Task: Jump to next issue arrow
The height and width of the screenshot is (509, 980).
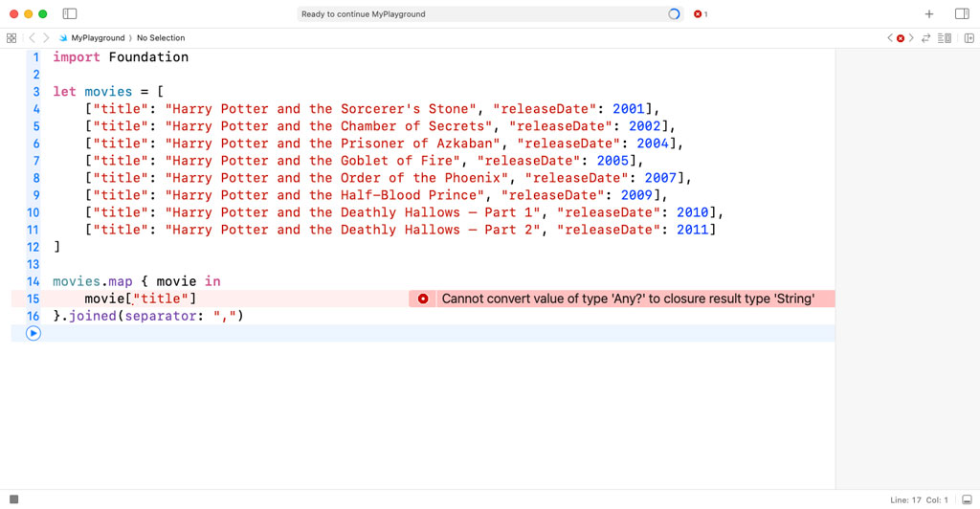Action: [911, 38]
